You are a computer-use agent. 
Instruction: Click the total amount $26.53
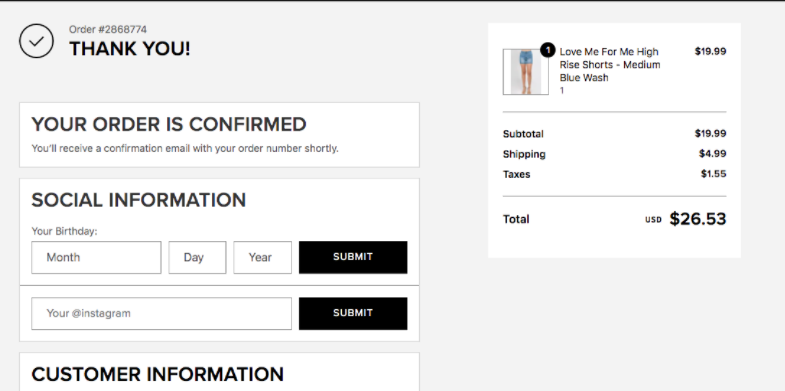(x=697, y=219)
